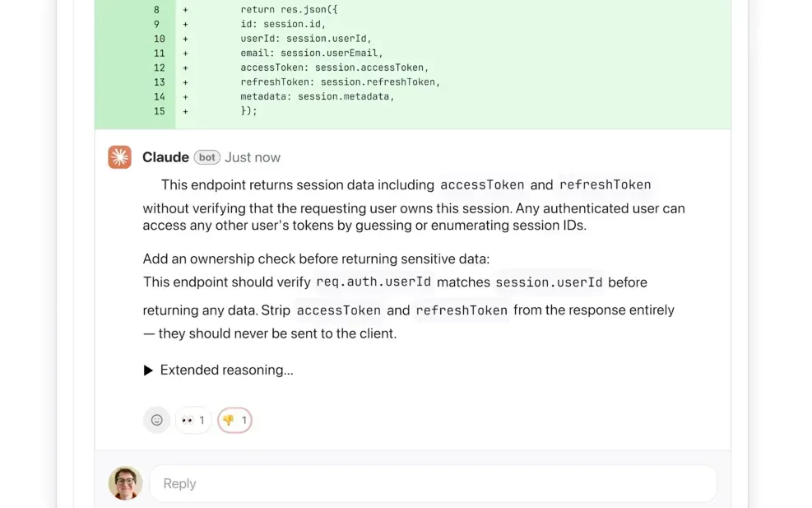Click Claude's orange starburst avatar icon

pos(119,156)
